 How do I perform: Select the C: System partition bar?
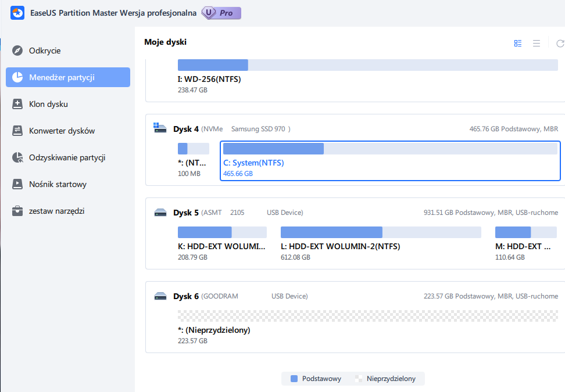[390, 149]
